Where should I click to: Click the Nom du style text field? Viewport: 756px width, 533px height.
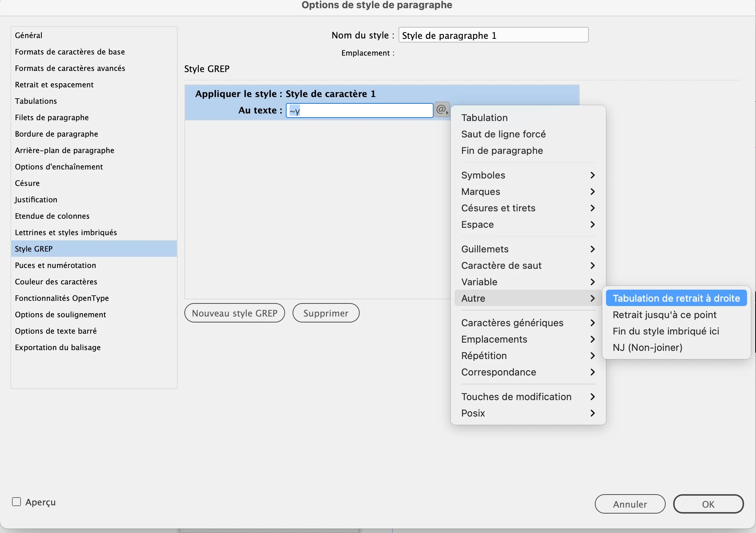tap(493, 35)
